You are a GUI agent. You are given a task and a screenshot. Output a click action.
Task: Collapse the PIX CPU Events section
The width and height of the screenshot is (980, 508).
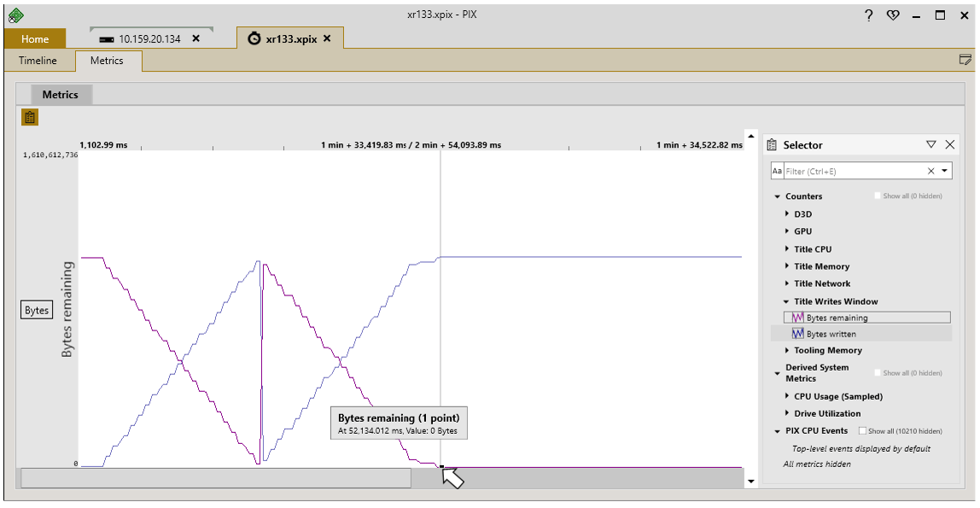tap(778, 431)
